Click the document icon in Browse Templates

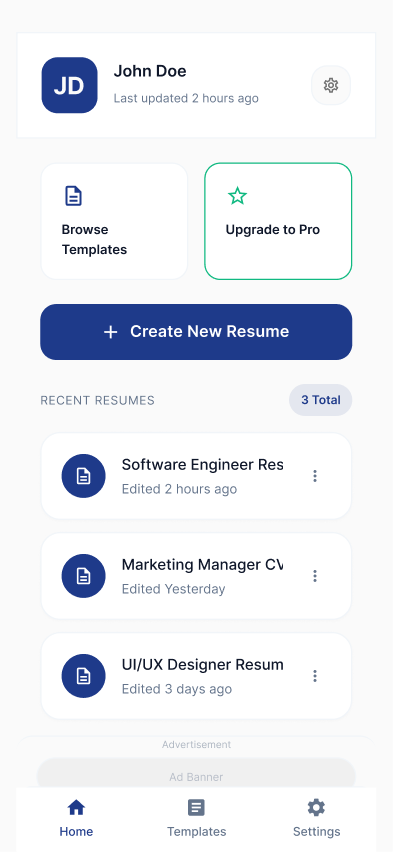(73, 196)
